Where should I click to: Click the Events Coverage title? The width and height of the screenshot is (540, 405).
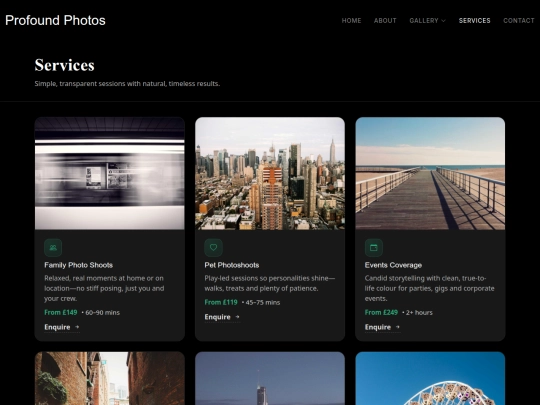coord(393,265)
